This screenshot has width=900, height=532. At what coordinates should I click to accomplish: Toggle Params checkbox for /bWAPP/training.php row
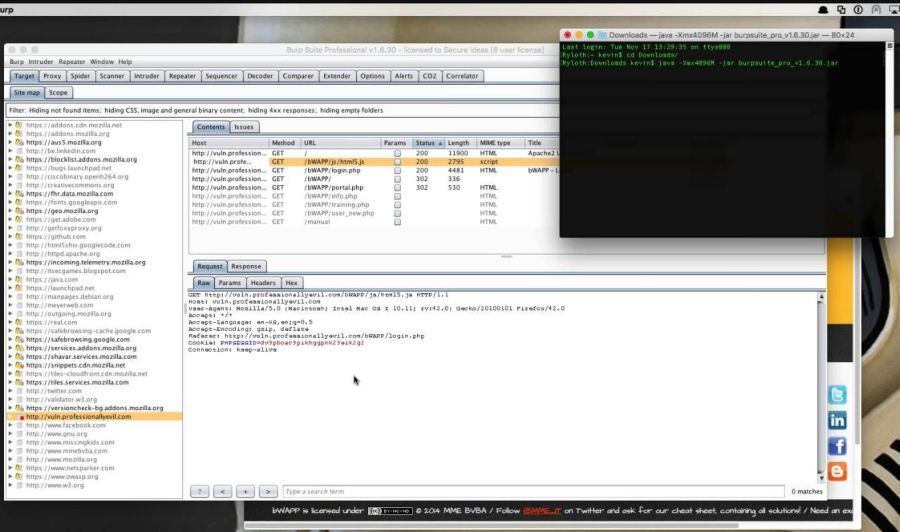pyautogui.click(x=397, y=205)
